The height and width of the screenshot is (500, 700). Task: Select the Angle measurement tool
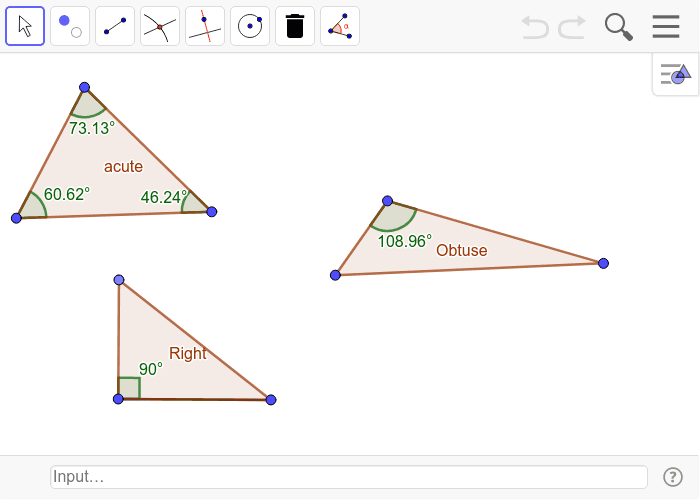tap(340, 26)
